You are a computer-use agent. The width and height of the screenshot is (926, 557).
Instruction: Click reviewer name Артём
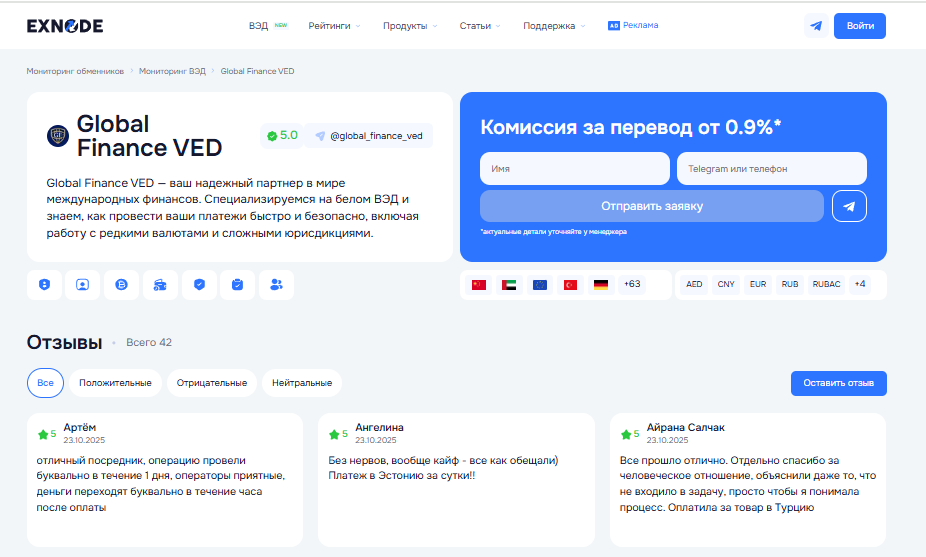80,427
